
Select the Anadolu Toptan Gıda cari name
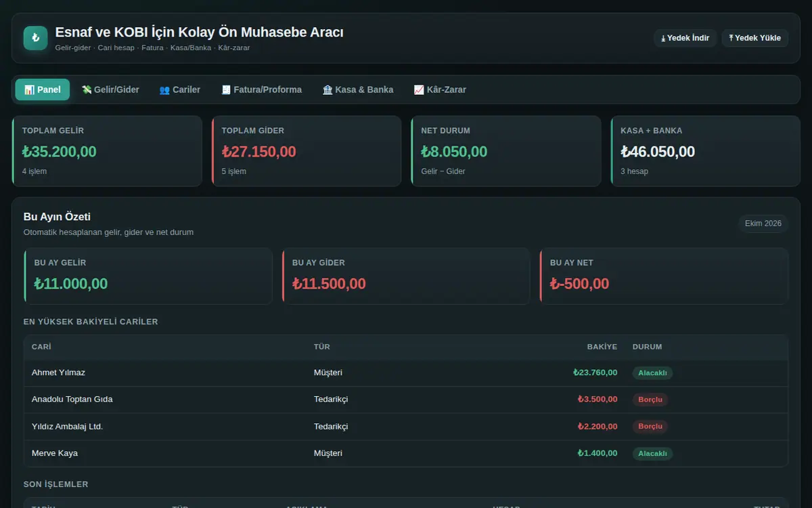[x=72, y=400]
